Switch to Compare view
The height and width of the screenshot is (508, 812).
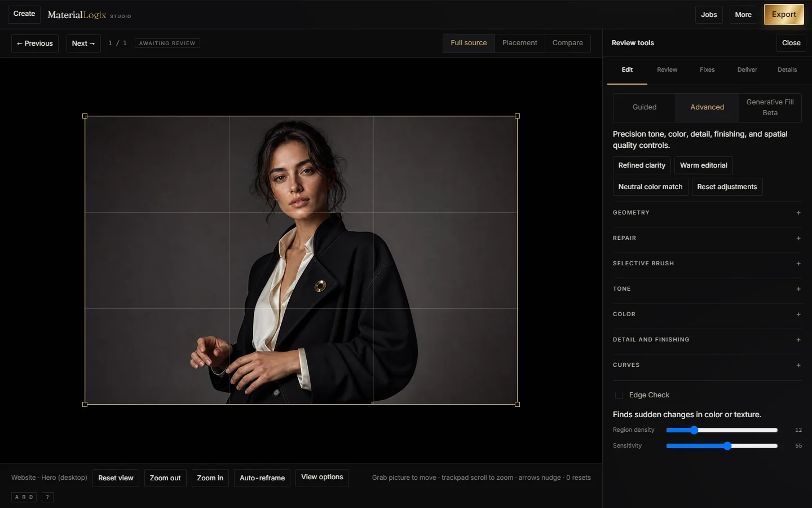pos(568,43)
